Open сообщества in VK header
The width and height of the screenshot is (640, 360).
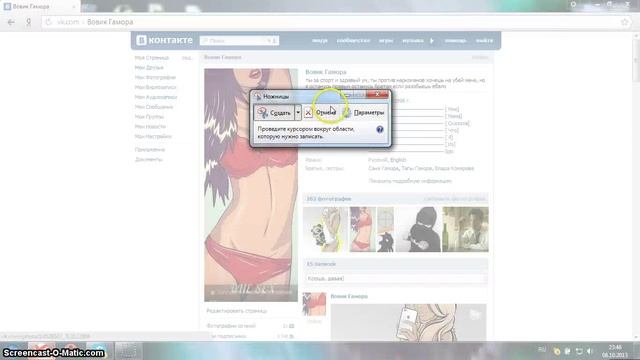(353, 41)
